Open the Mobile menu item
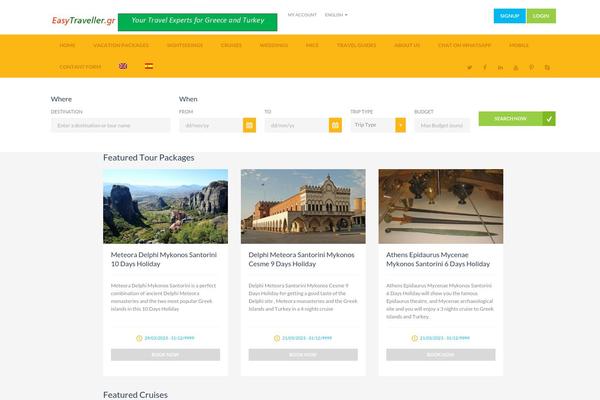Viewport: 600px width, 400px height. (519, 45)
